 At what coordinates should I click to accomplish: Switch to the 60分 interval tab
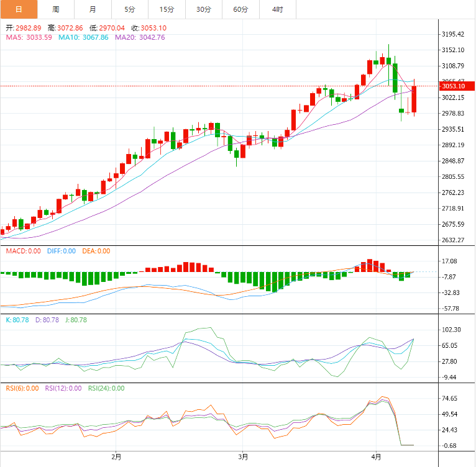click(x=240, y=9)
